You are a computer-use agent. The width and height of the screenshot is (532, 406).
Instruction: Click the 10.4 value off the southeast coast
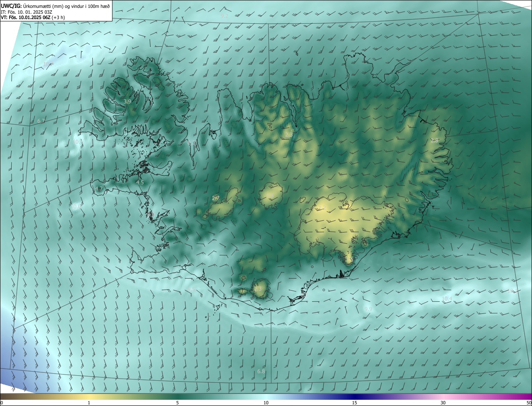(447, 298)
